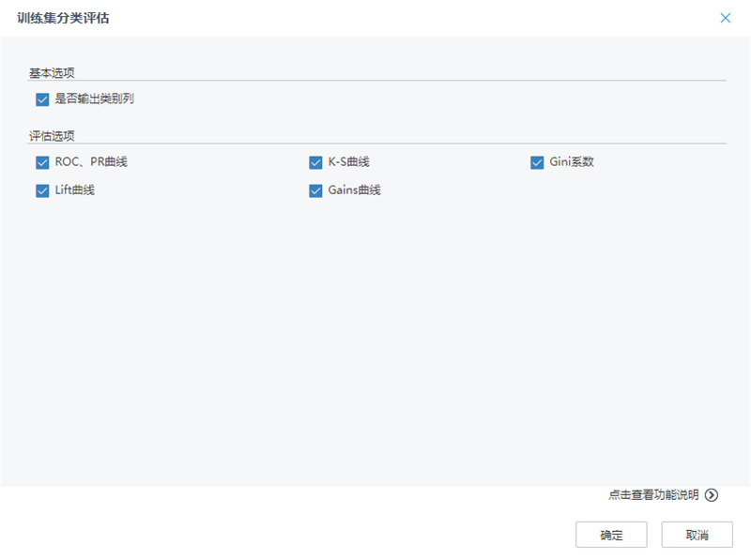The image size is (751, 560).
Task: Close the dialog with the X icon
Action: coord(725,18)
